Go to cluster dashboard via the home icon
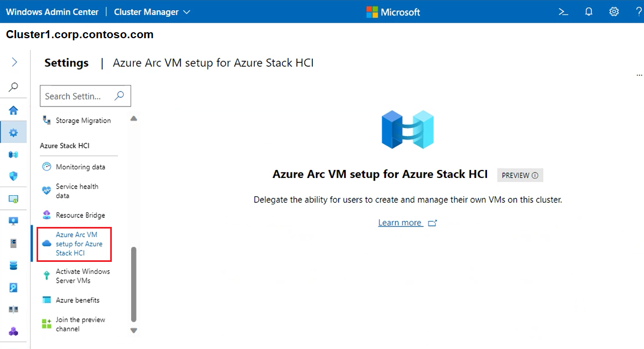The height and width of the screenshot is (349, 644). coord(13,110)
